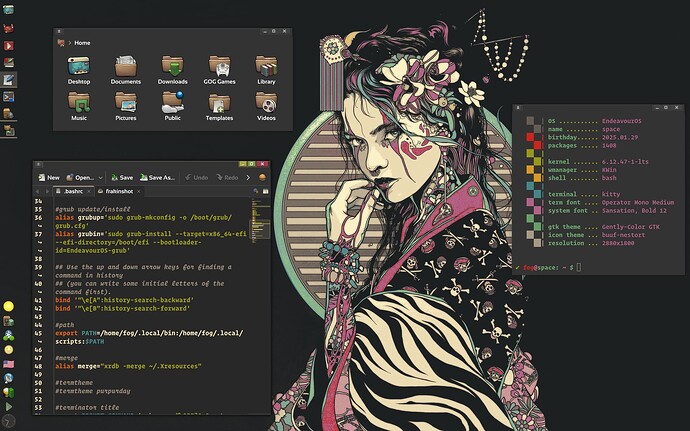Click the 'alias merge' line in editor
The image size is (690, 431).
click(128, 366)
